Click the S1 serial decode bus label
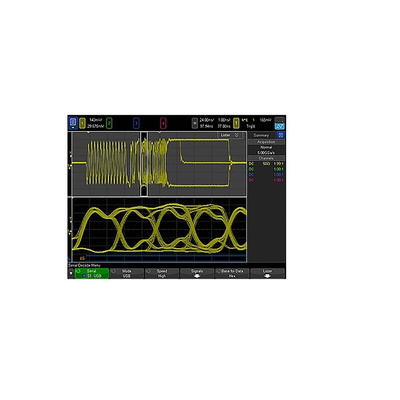The width and height of the screenshot is (400, 400). (82, 258)
